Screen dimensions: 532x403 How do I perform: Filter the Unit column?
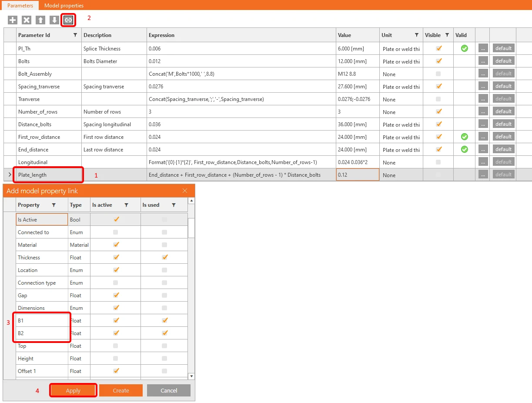(x=416, y=35)
